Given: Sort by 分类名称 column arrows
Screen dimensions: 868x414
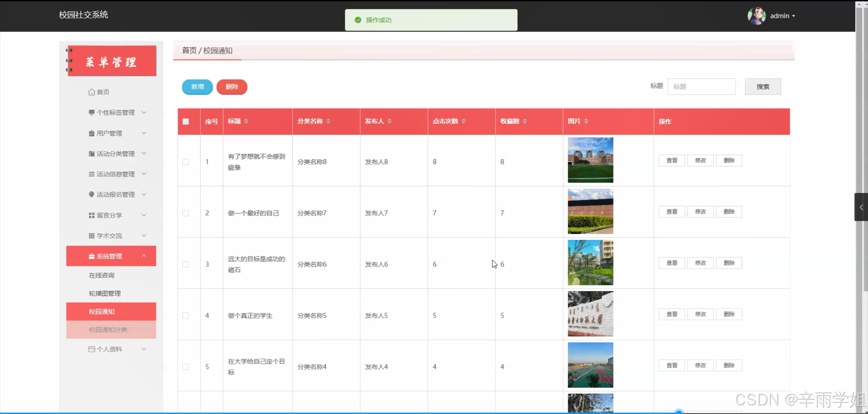Looking at the screenshot, I should tap(328, 121).
